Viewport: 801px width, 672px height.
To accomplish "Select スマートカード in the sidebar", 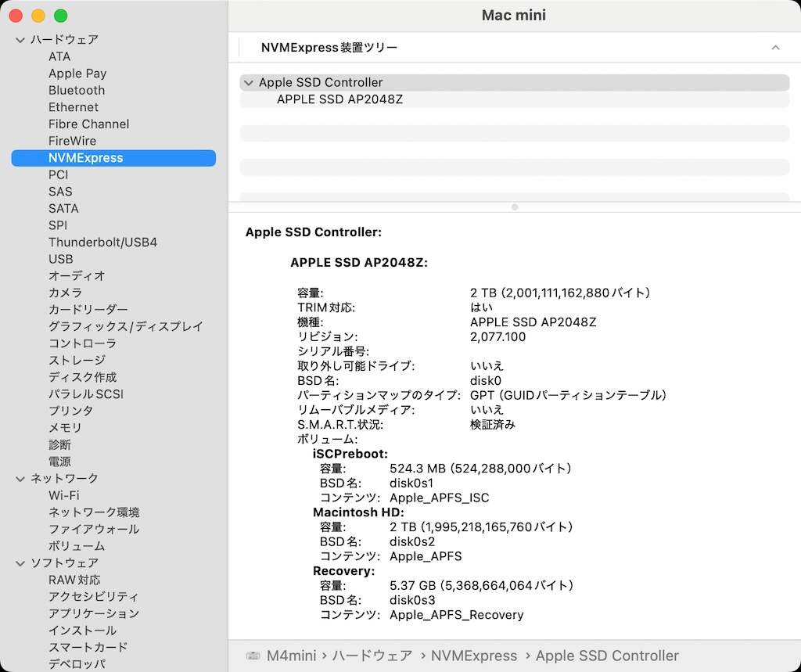I will click(88, 648).
